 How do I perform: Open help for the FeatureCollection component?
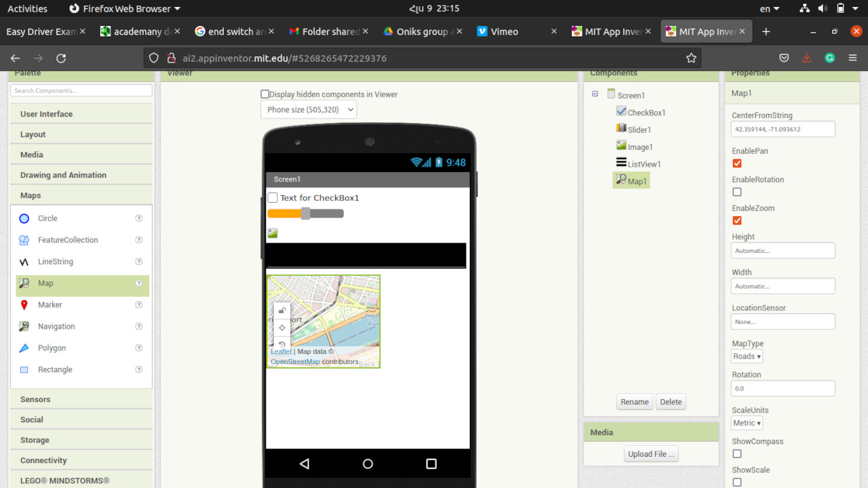pyautogui.click(x=139, y=240)
